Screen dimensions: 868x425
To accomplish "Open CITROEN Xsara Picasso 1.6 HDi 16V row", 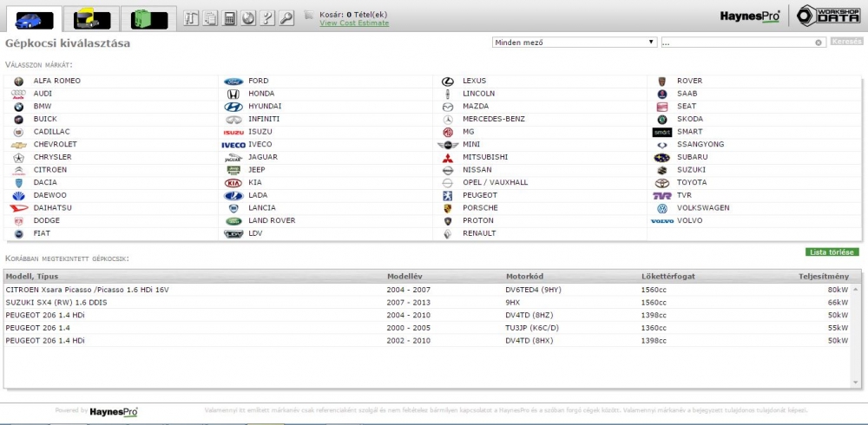I will (427, 290).
